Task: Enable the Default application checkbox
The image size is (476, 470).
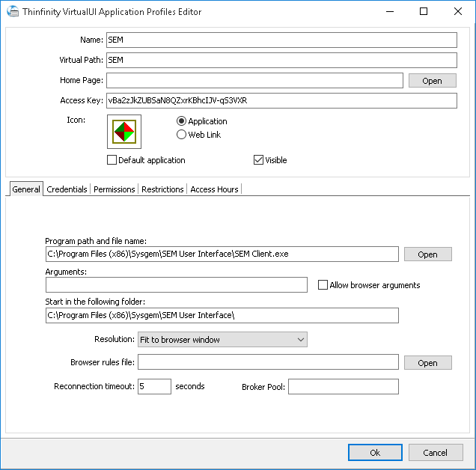Action: pyautogui.click(x=112, y=160)
